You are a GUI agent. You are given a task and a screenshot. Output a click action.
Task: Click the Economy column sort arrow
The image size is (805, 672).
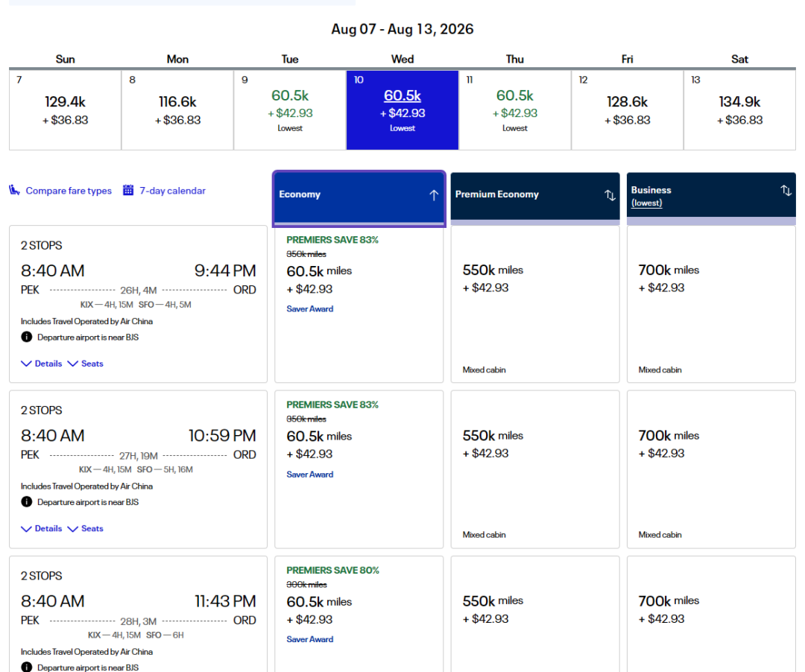point(433,195)
